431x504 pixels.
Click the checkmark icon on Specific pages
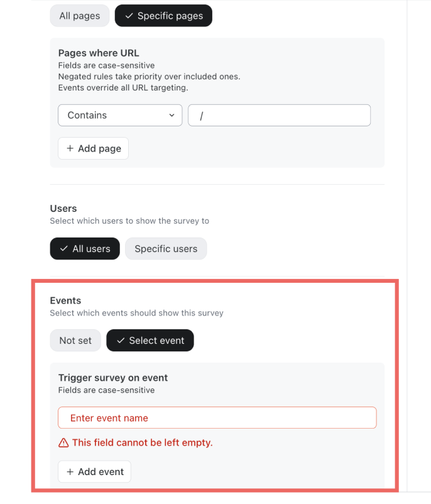click(129, 16)
